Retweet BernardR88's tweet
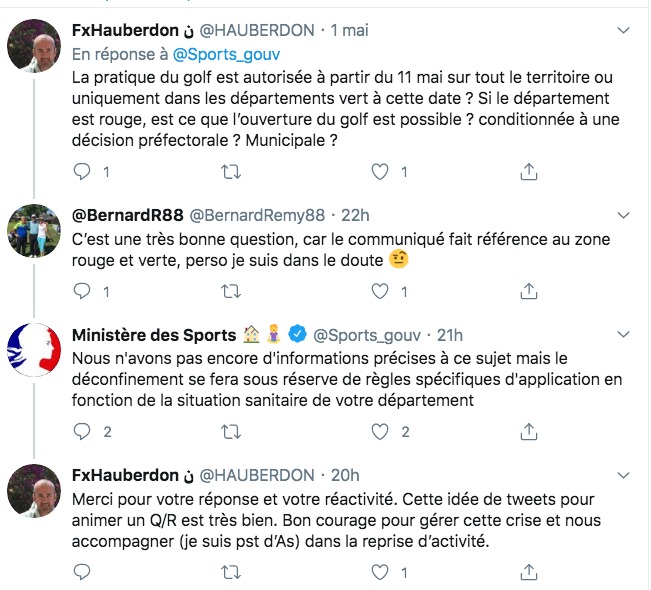 230,292
